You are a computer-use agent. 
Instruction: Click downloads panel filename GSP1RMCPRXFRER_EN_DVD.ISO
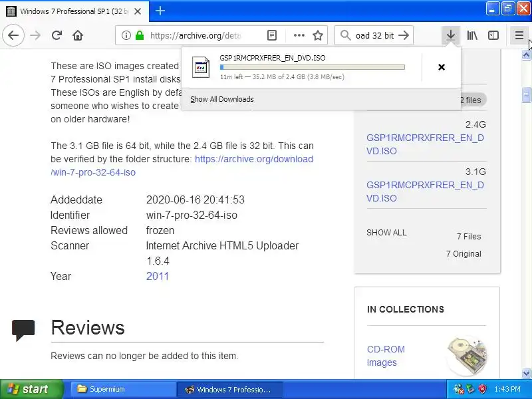click(x=273, y=58)
